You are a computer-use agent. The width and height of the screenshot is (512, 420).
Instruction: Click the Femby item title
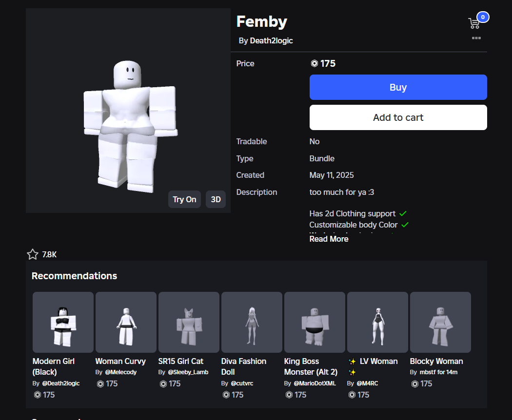[x=261, y=21]
